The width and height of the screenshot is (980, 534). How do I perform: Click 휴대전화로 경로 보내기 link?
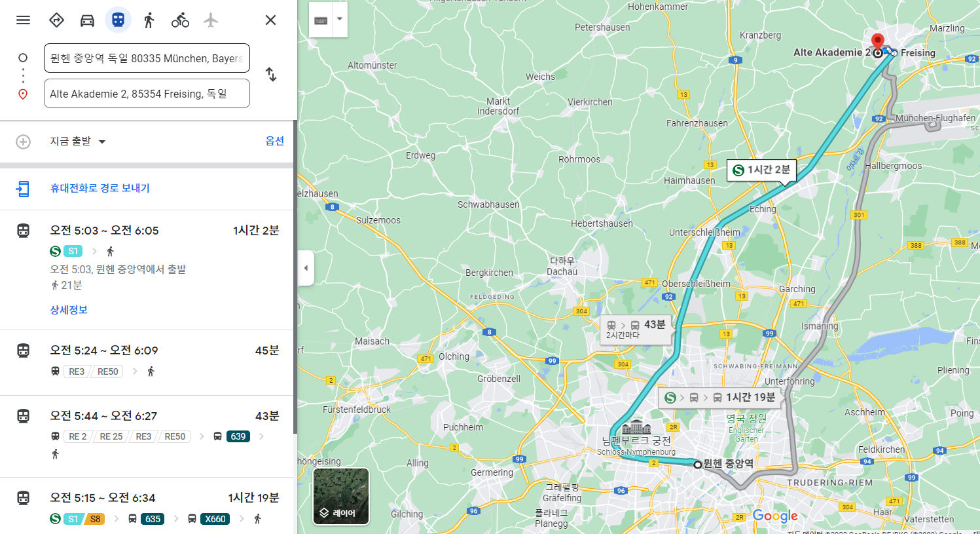tap(100, 188)
